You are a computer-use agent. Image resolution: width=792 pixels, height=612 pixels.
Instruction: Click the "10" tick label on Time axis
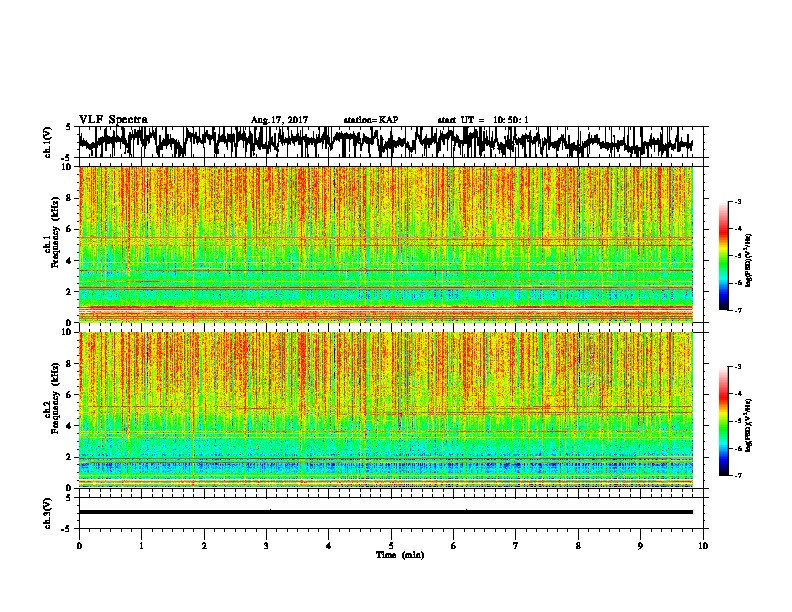(x=703, y=546)
